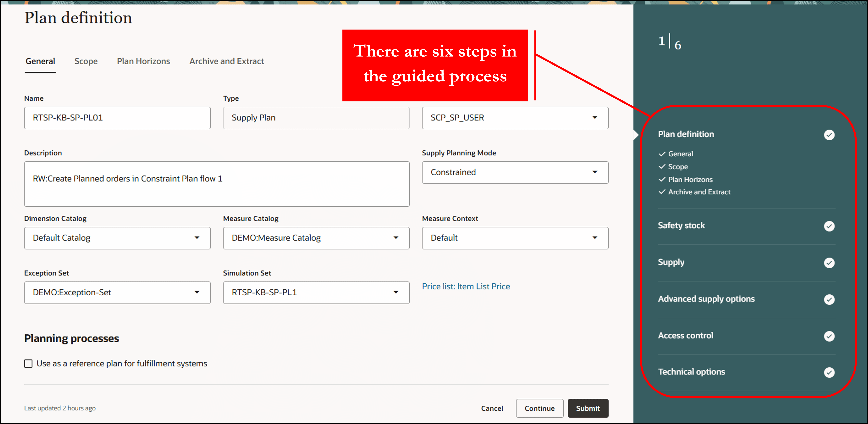Enable Use as a reference plan checkbox

coord(28,364)
